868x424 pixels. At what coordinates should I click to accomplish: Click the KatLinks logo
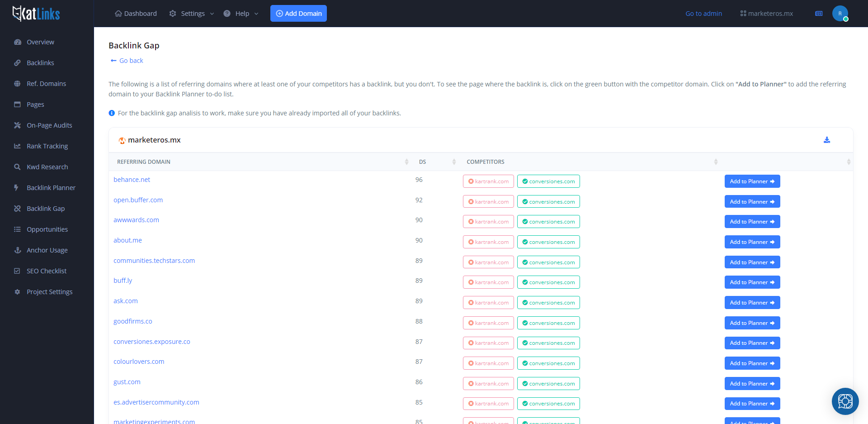click(x=36, y=14)
